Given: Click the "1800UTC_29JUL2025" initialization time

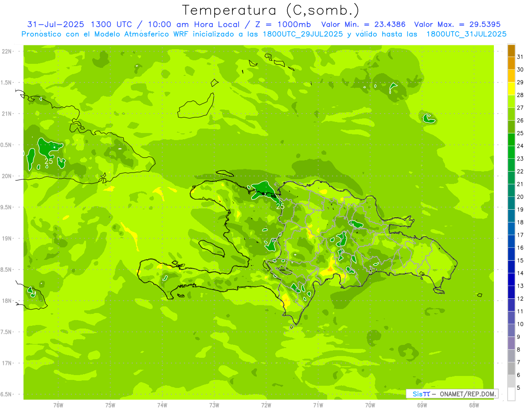Looking at the screenshot, I should tap(303, 34).
